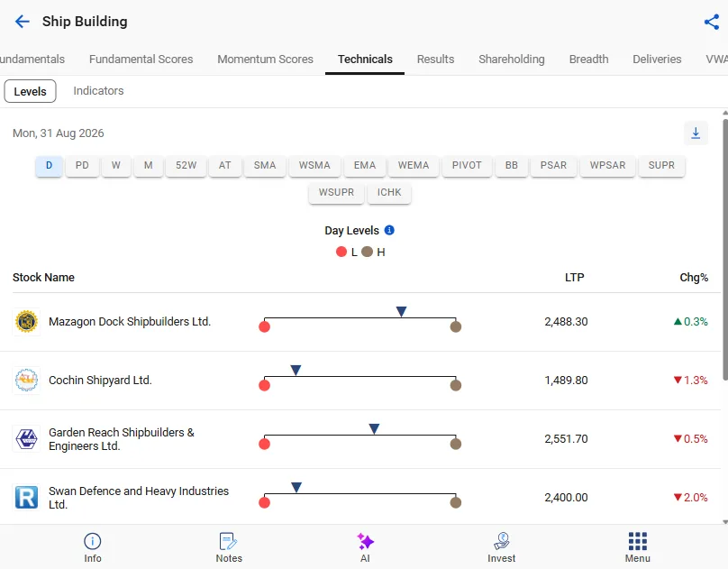The height and width of the screenshot is (569, 728).
Task: Select the Technicals tab
Action: pyautogui.click(x=365, y=59)
